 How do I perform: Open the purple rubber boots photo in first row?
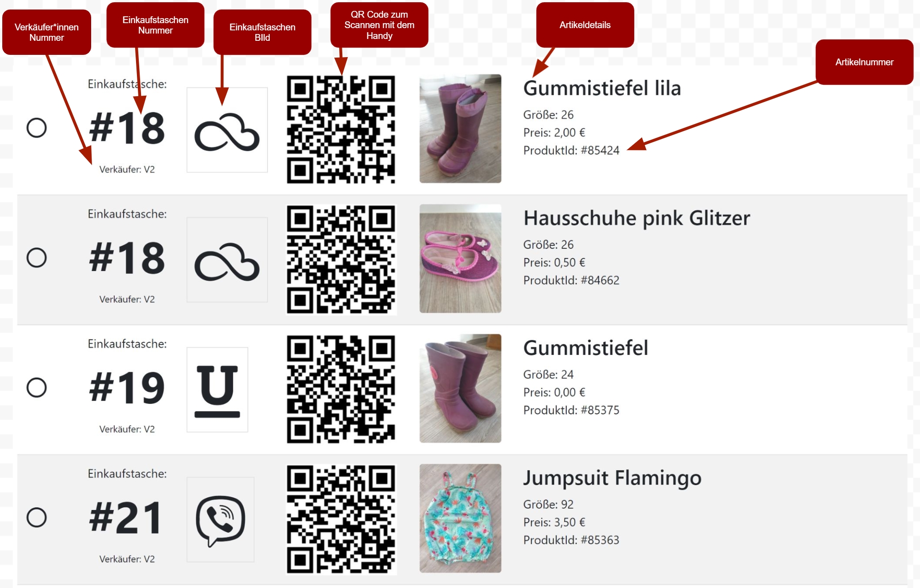(x=460, y=129)
